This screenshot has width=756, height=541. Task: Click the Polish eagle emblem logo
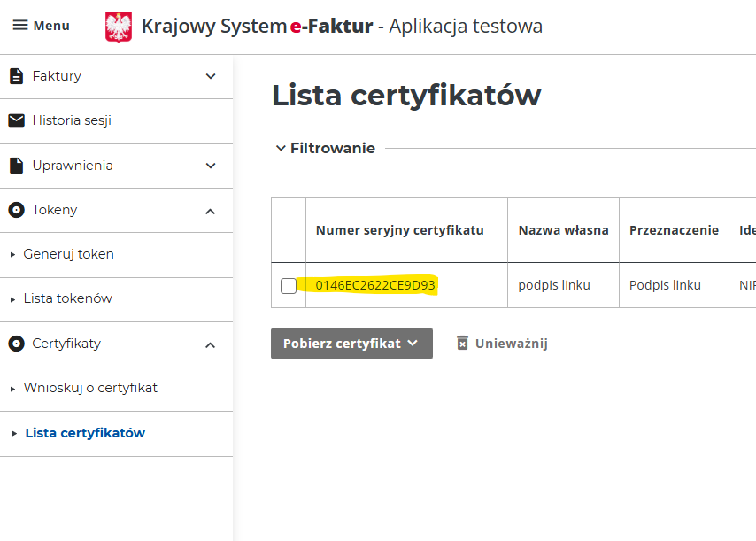119,27
